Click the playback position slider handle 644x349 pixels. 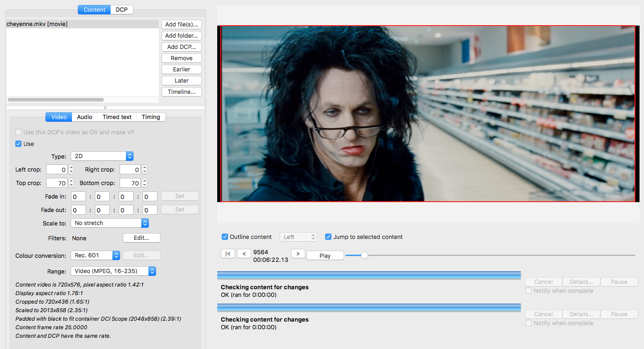click(364, 255)
